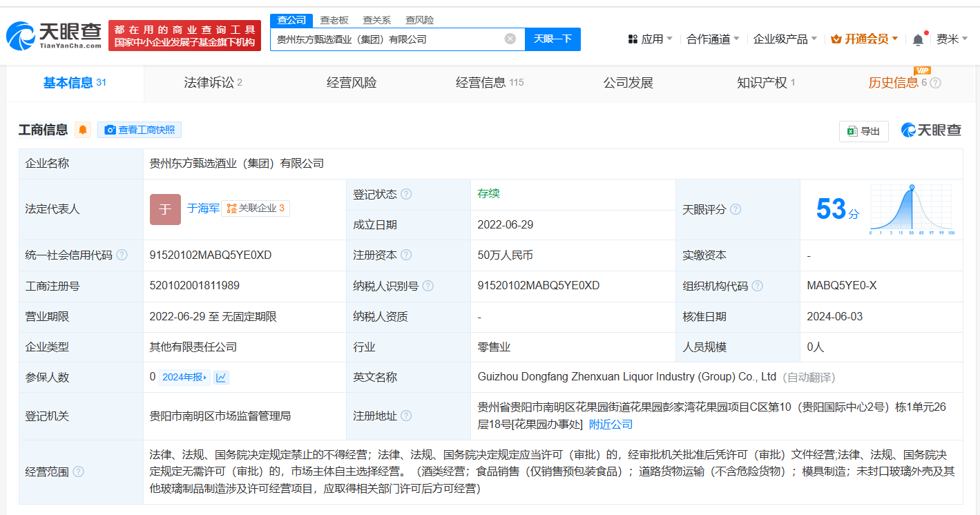Click the notification bell in header
980x515 pixels.
[918, 39]
